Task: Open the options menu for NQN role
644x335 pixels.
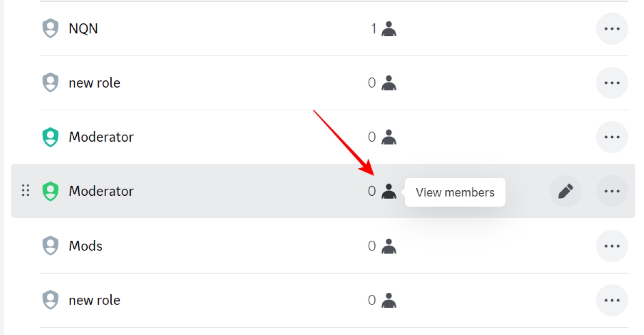Action: pyautogui.click(x=612, y=28)
